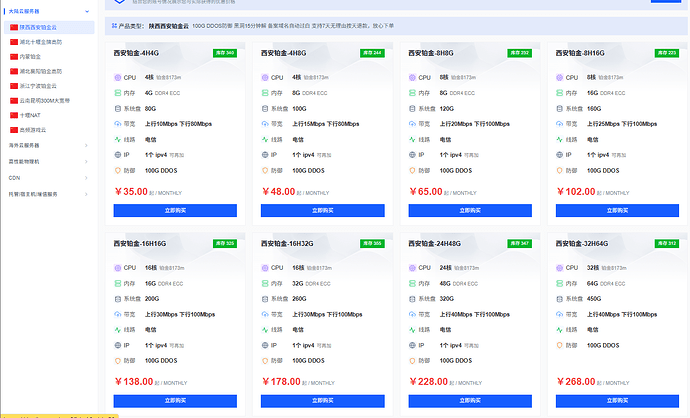This screenshot has height=418, width=690.
Task: Buy now for the ¥102.00 西安铂金-8H16G plan
Action: point(617,210)
